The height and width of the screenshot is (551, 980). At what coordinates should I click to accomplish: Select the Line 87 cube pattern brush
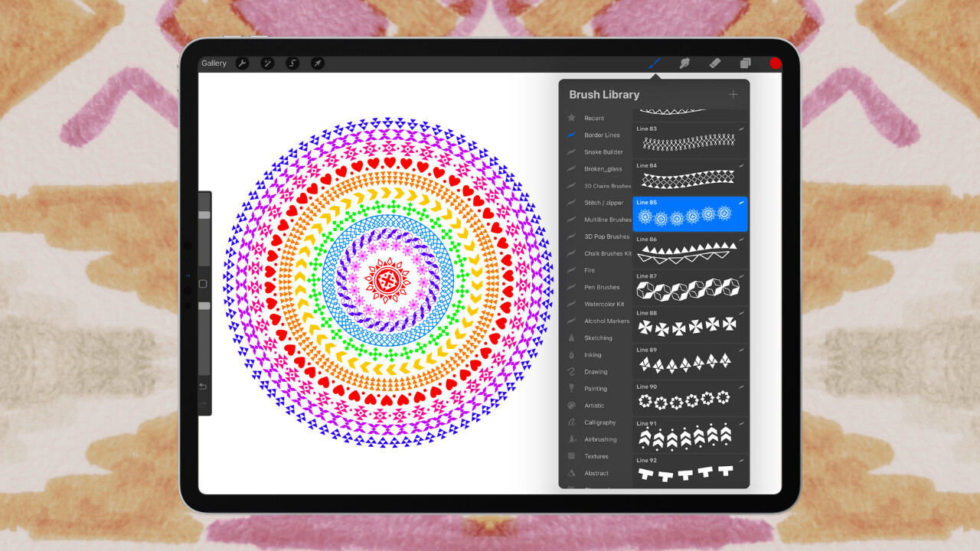689,287
